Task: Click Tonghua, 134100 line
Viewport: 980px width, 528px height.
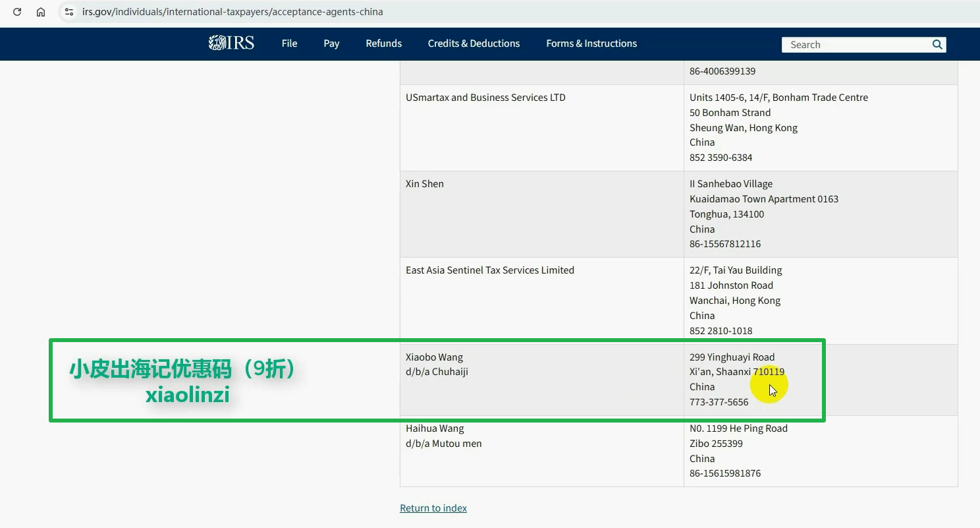Action: [x=726, y=214]
